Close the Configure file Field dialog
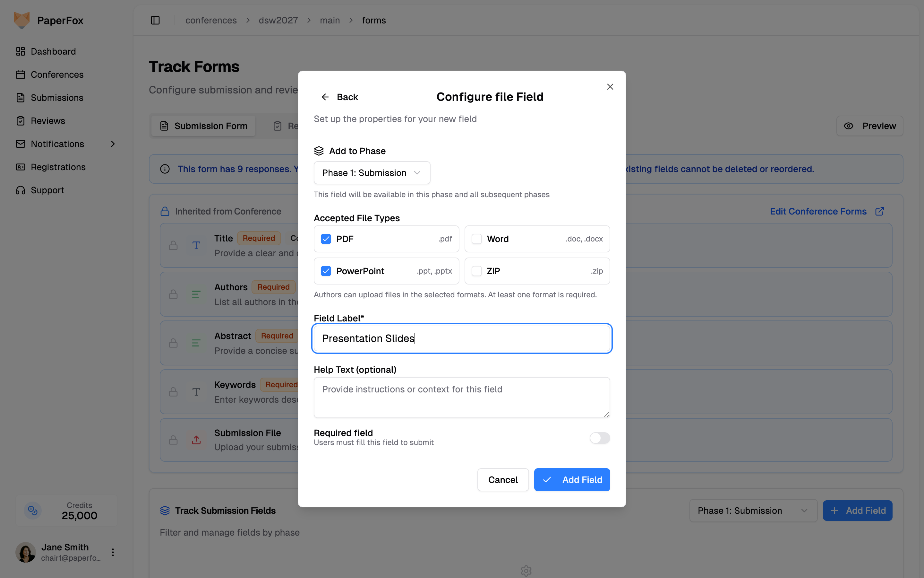This screenshot has width=924, height=578. coord(610,87)
